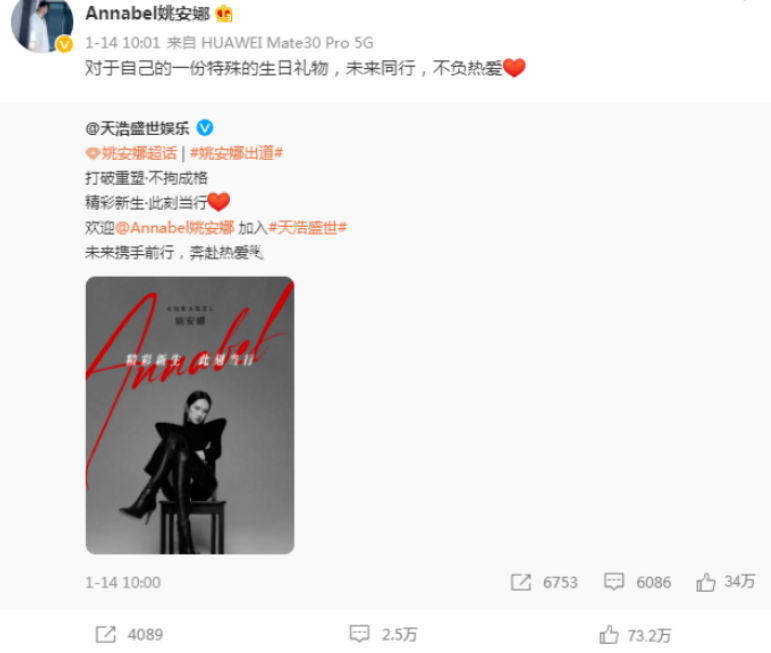
Task: Click the gold V badge on the avatar
Action: point(64,45)
